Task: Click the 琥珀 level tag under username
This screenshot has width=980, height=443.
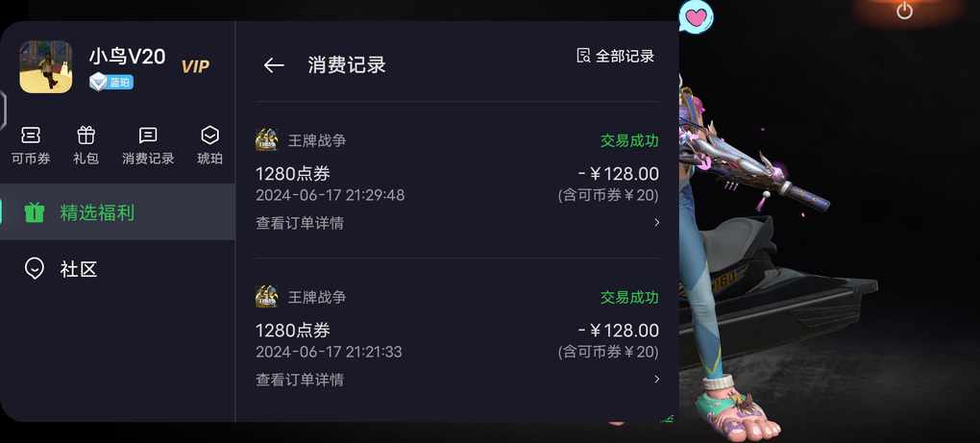Action: click(111, 82)
